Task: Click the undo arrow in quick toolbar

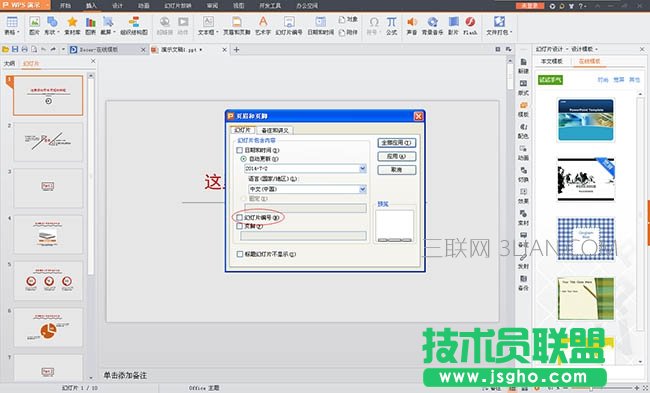Action: point(44,49)
